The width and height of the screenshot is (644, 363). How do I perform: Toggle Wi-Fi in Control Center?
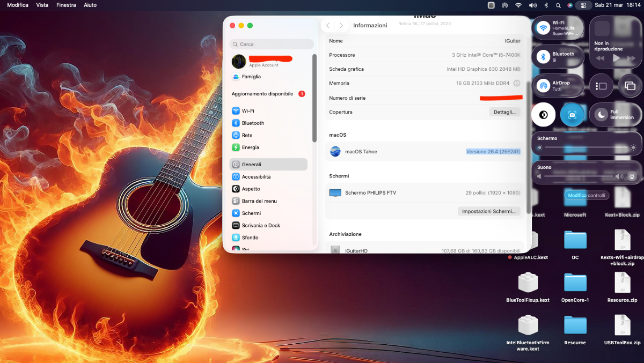(544, 28)
